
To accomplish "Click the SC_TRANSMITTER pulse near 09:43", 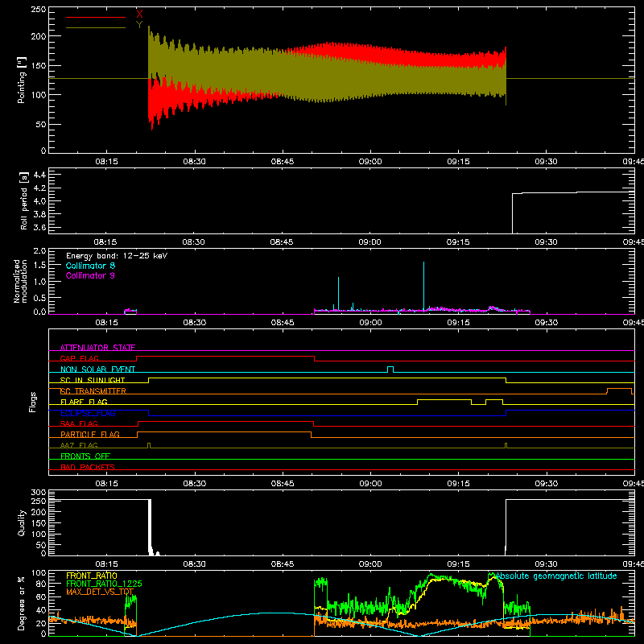I will [x=619, y=390].
